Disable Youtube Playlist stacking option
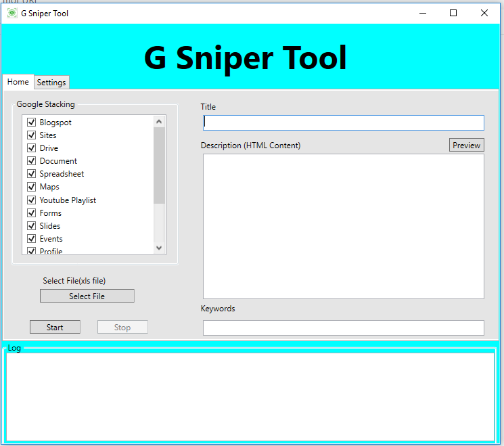Image resolution: width=504 pixels, height=446 pixels. (31, 200)
